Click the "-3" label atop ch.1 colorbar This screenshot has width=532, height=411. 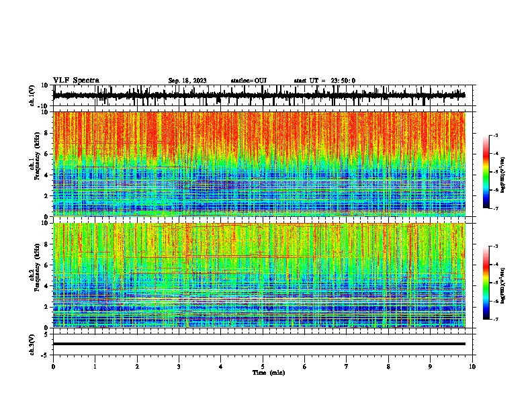point(495,135)
